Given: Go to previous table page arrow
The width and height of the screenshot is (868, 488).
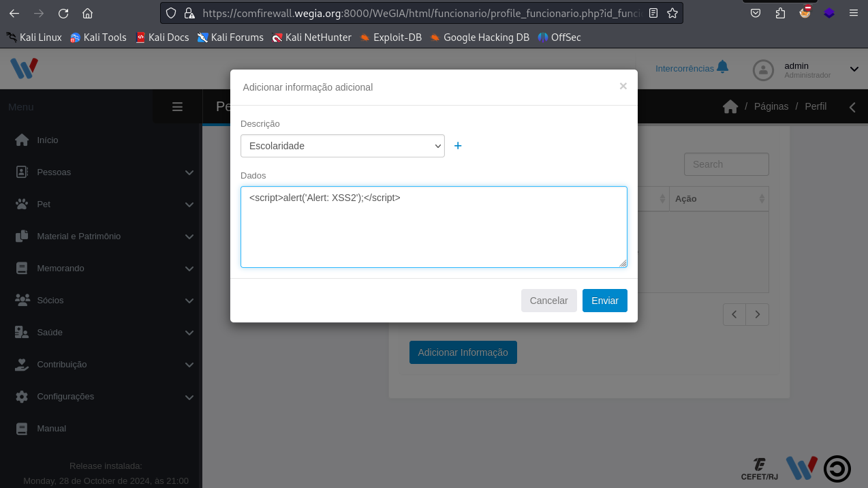Looking at the screenshot, I should point(734,314).
